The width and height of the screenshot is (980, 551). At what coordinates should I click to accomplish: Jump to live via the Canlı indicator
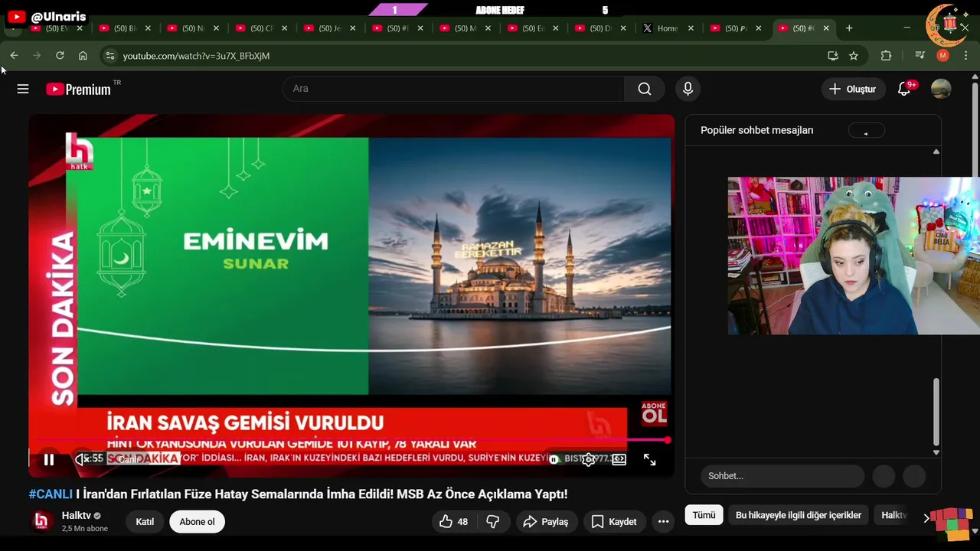click(129, 459)
